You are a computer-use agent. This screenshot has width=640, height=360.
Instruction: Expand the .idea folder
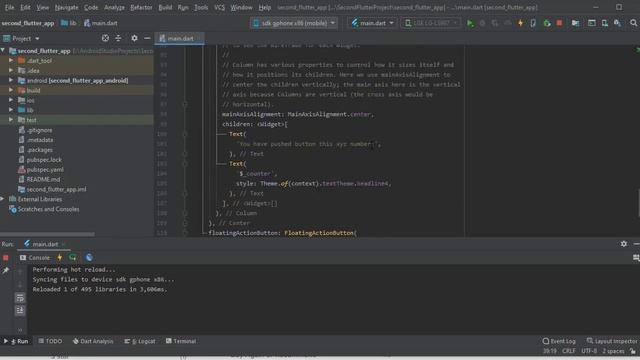11,70
